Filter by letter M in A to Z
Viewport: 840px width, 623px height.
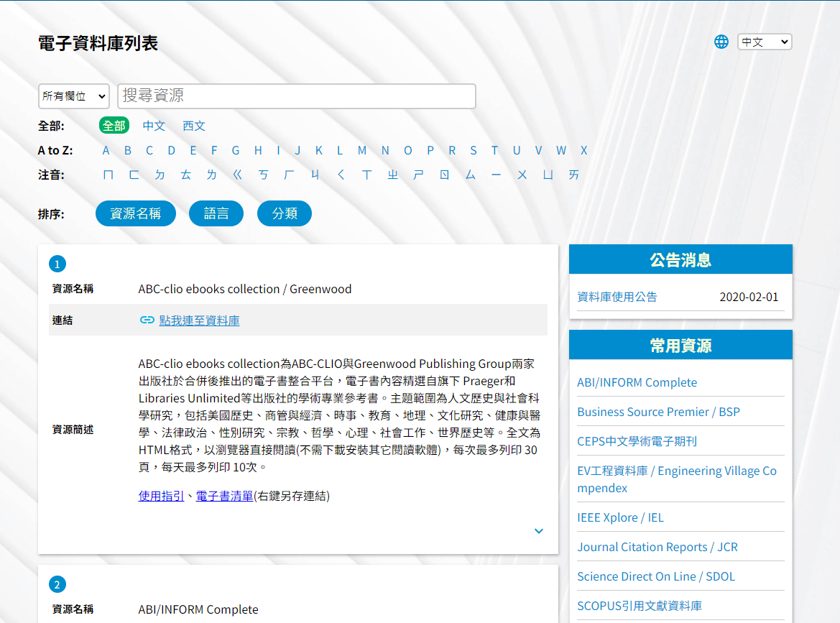[362, 150]
